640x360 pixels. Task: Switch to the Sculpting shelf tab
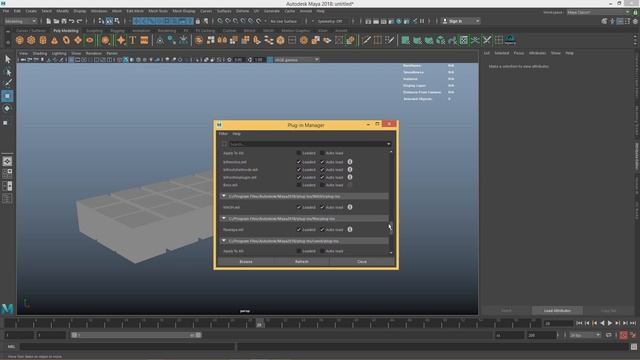pos(94,31)
